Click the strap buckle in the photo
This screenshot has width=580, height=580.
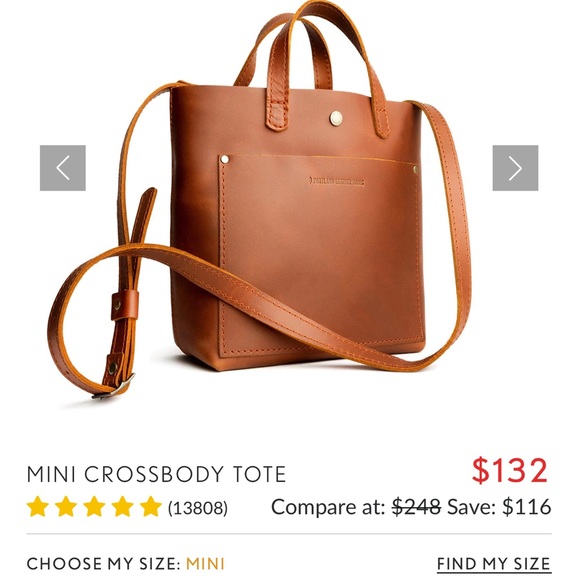pyautogui.click(x=113, y=387)
